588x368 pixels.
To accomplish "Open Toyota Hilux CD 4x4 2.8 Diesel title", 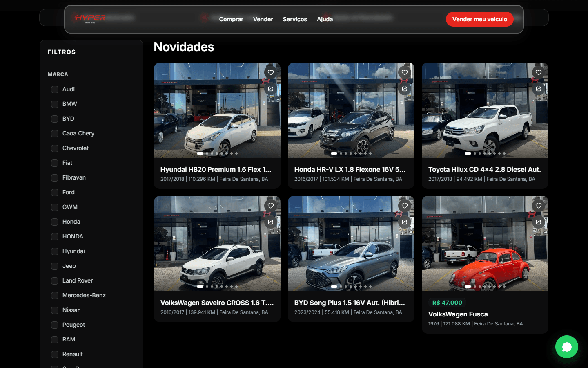I will [485, 169].
